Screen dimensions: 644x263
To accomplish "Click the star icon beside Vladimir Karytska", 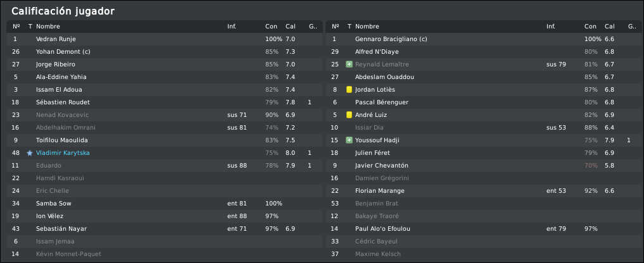I will click(30, 153).
